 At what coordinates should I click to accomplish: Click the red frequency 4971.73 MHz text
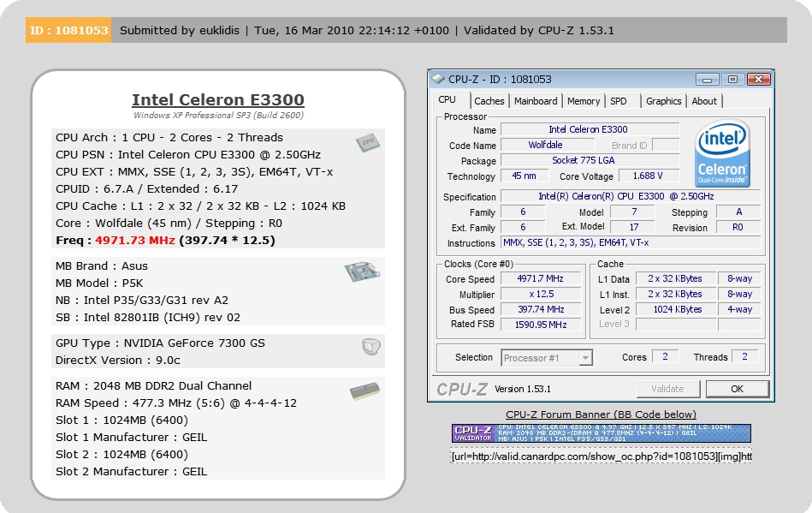[x=135, y=241]
